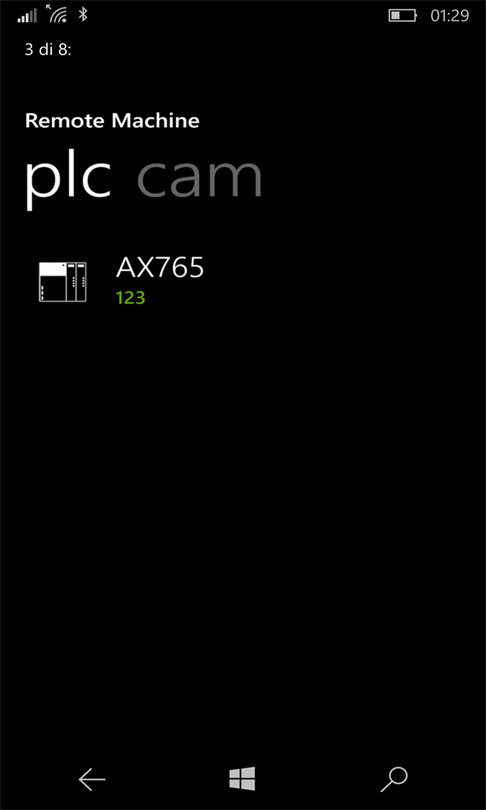The image size is (486, 810).
Task: Tap the Windows Start logo button
Action: click(242, 778)
